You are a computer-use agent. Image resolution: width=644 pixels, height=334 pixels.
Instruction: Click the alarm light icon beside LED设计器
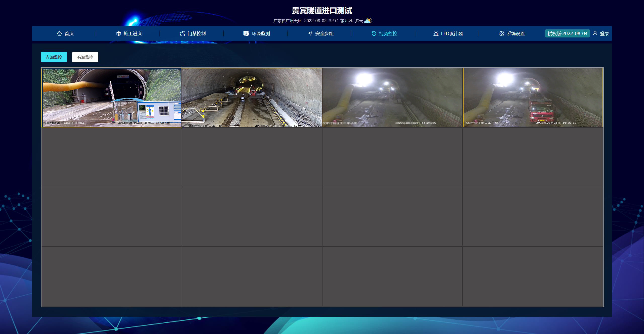click(436, 33)
